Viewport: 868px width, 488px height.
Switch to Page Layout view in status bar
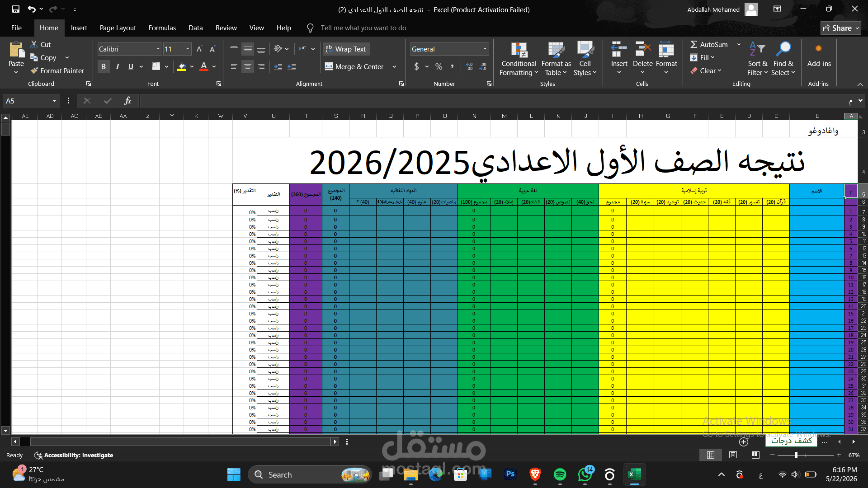coord(733,455)
